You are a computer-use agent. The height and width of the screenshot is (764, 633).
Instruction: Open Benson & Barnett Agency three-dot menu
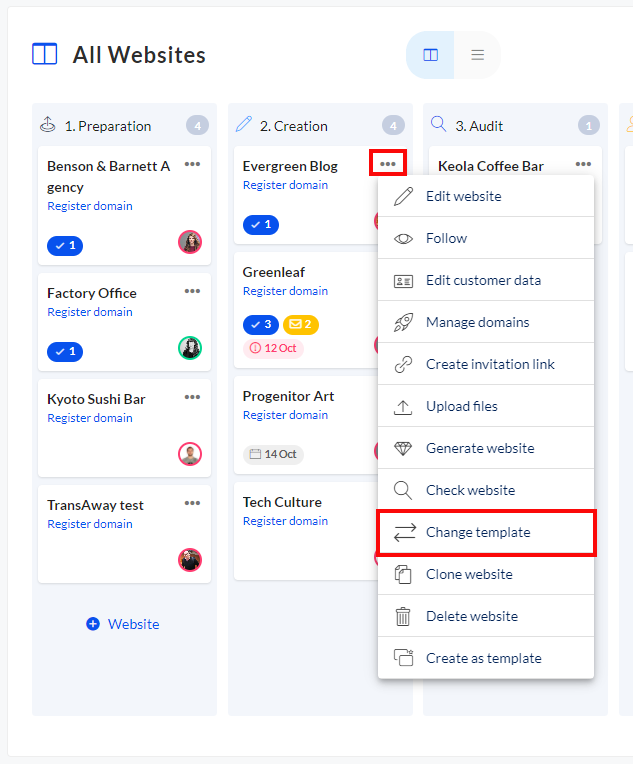[x=192, y=164]
